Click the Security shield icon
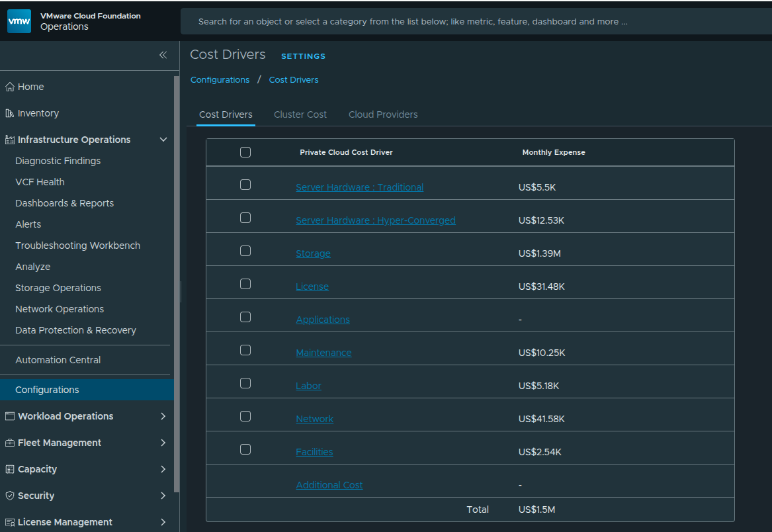Image resolution: width=772 pixels, height=532 pixels. click(x=9, y=495)
